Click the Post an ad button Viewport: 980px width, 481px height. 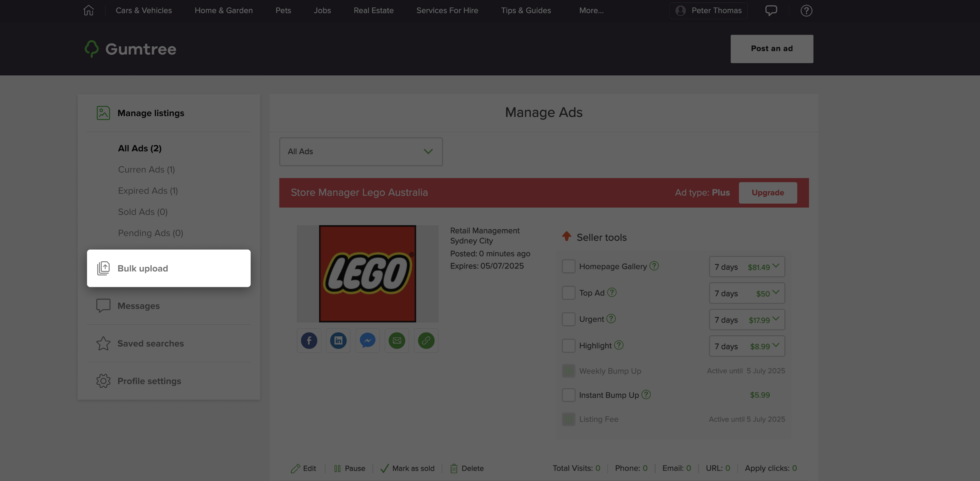(x=771, y=49)
